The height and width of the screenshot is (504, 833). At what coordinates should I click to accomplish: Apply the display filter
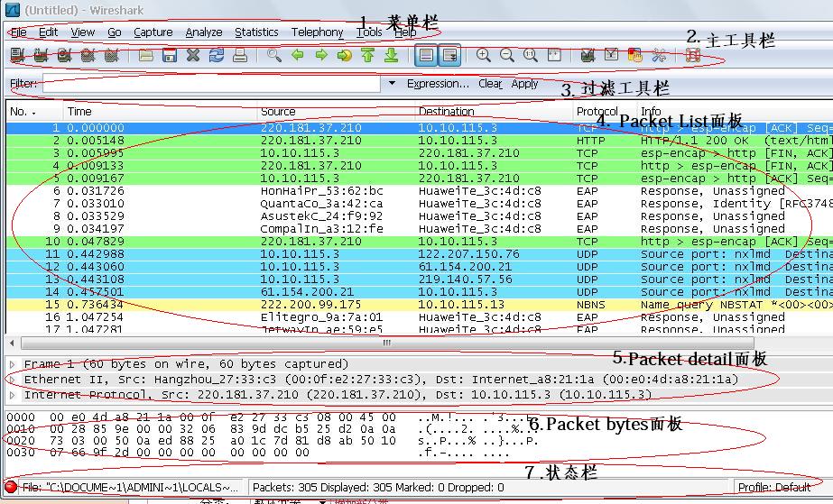click(525, 84)
